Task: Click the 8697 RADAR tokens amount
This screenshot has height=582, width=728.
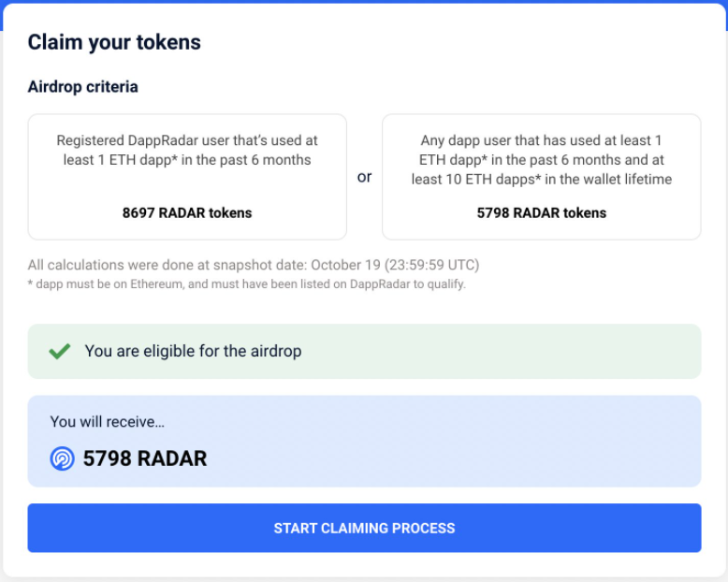Action: [x=187, y=212]
